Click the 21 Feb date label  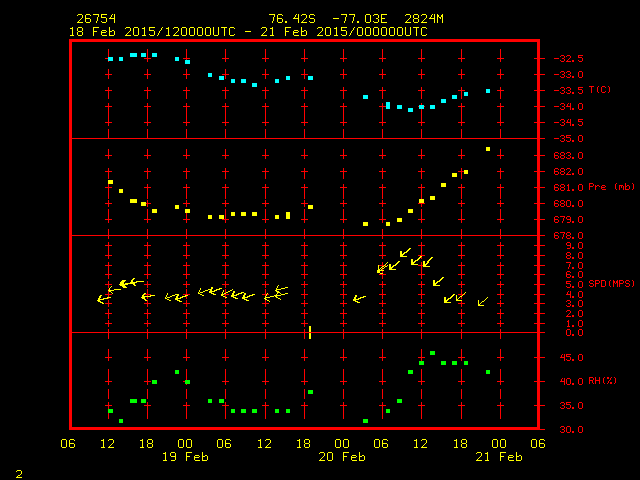[x=498, y=457]
